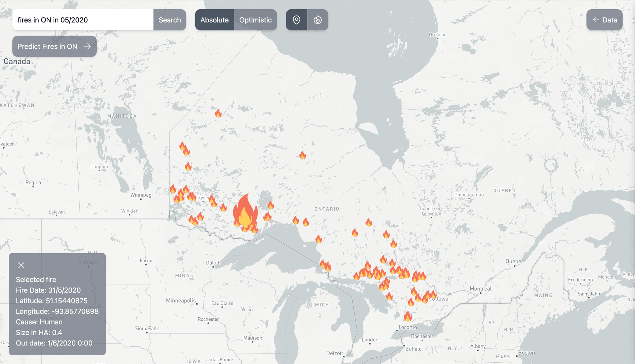
Task: Click the Winnipeg city label
Action: point(141,195)
